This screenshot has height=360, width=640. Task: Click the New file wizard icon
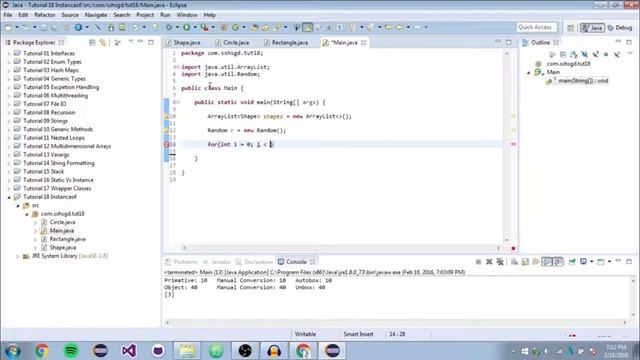9,27
